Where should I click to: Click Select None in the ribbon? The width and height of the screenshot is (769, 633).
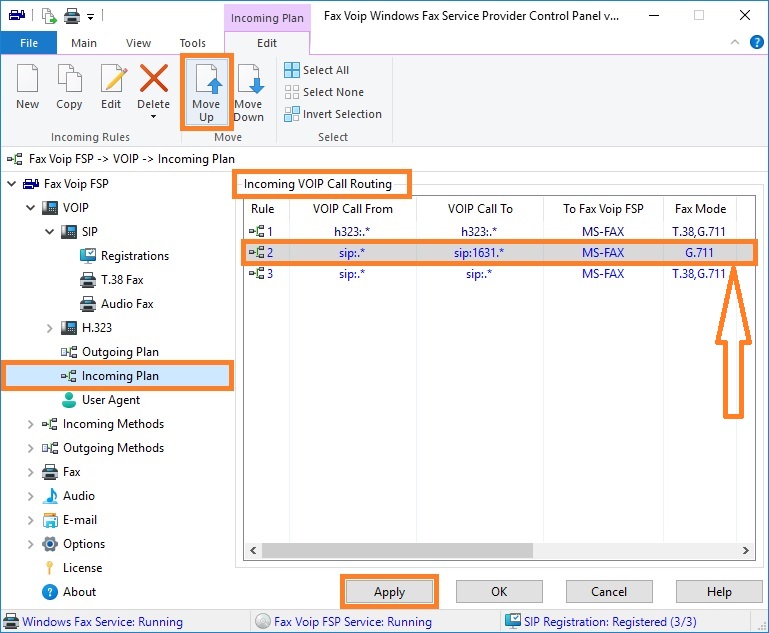click(x=324, y=92)
